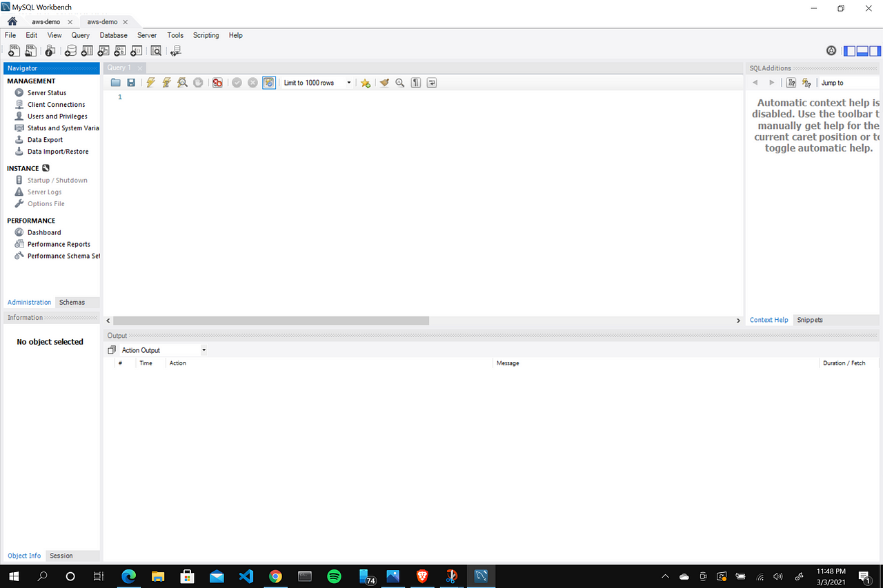This screenshot has height=588, width=883.
Task: Create a new SQL tab icon
Action: 14,50
